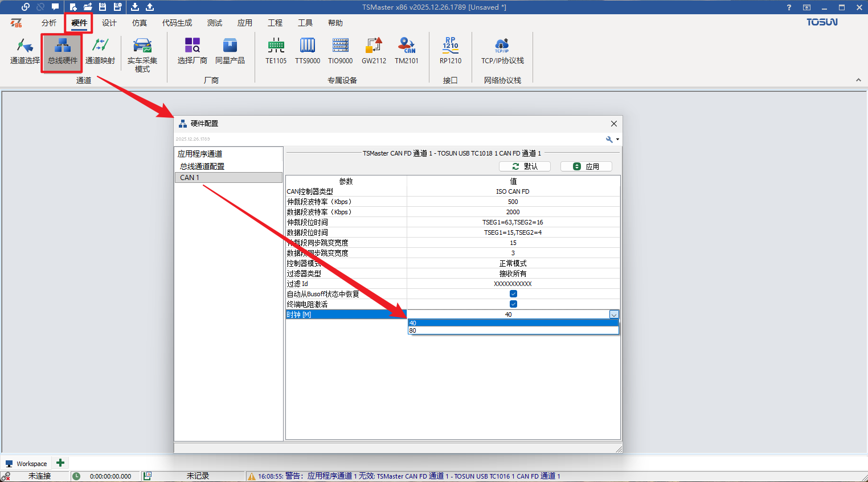
Task: Open the 工具 menu tab
Action: [x=305, y=23]
